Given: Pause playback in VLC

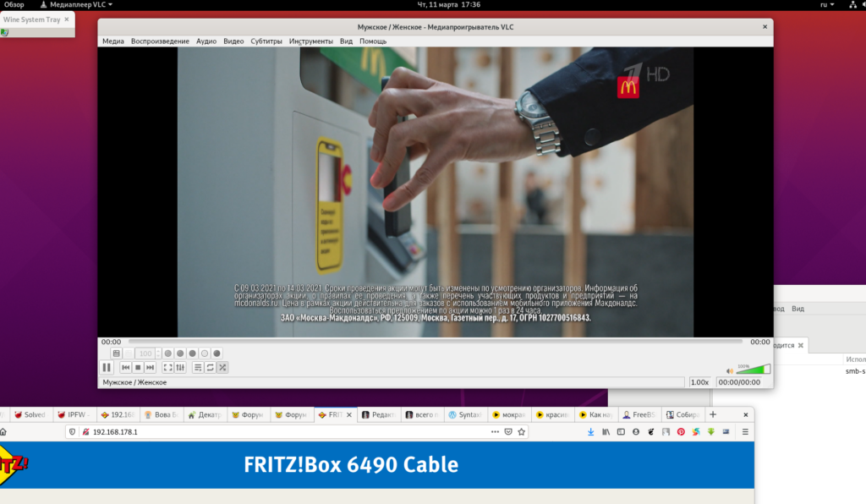Looking at the screenshot, I should [107, 367].
